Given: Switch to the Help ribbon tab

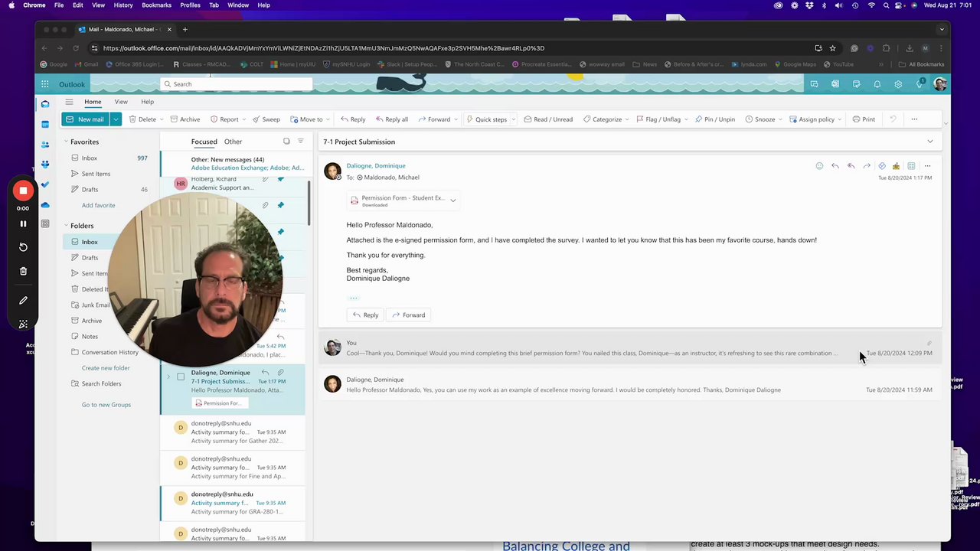Looking at the screenshot, I should pyautogui.click(x=147, y=102).
